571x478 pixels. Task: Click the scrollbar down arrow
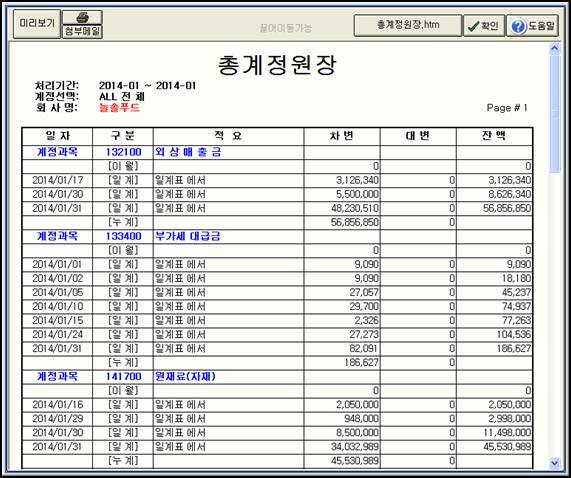point(555,463)
